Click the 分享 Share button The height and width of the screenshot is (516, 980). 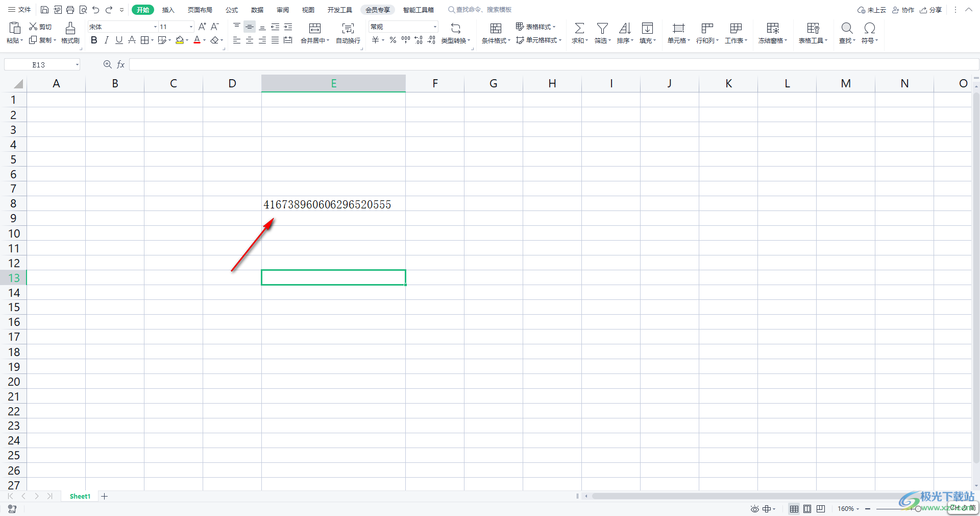coord(931,10)
